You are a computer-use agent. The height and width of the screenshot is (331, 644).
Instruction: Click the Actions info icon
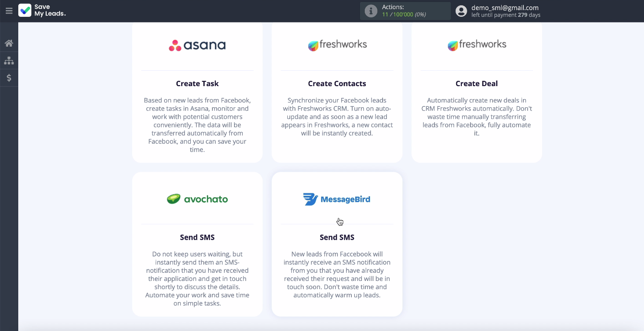tap(371, 11)
